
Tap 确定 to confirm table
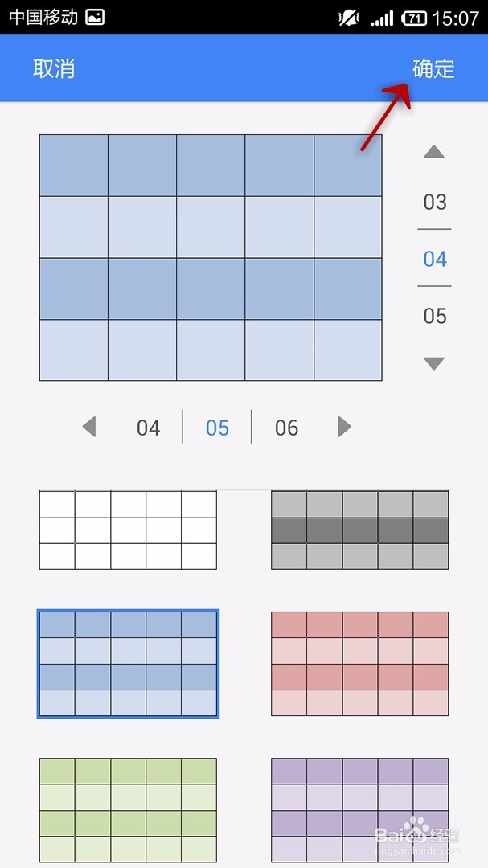coord(433,68)
